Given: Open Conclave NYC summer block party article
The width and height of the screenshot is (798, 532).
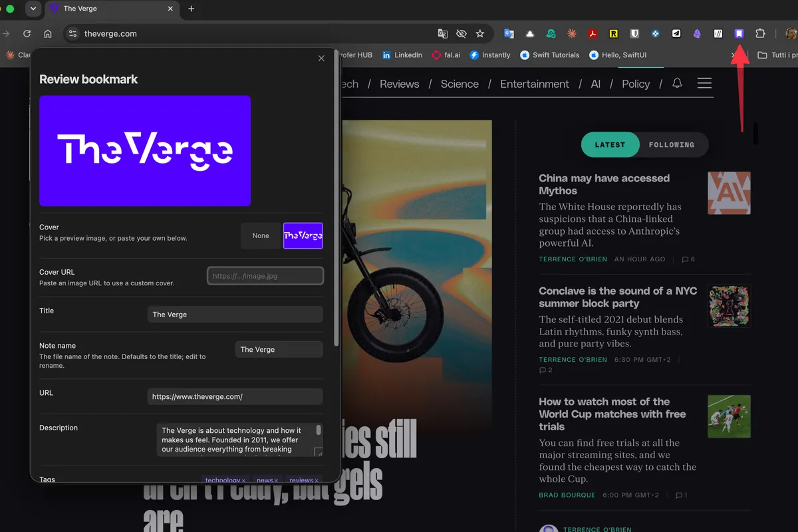Looking at the screenshot, I should [x=618, y=297].
